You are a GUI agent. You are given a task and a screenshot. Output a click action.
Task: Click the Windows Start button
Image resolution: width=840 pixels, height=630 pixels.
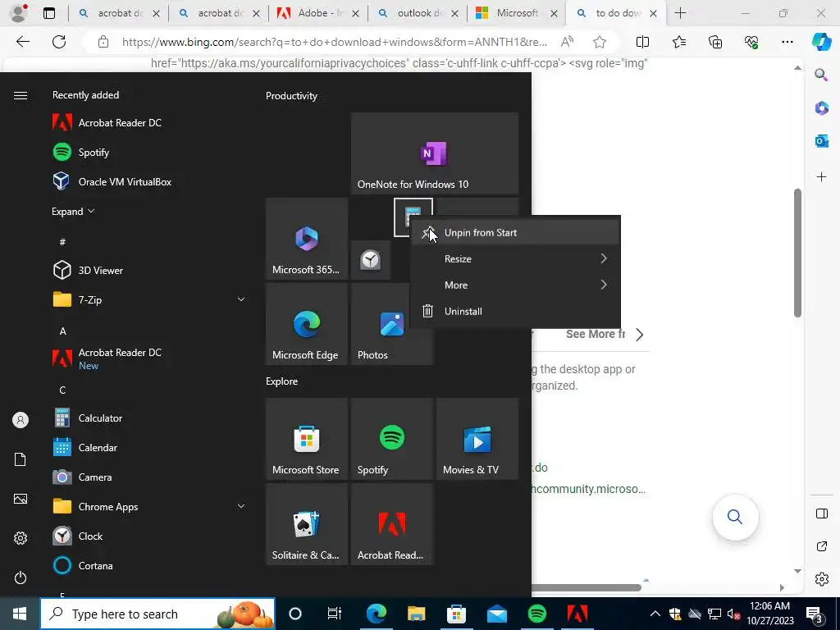pos(20,614)
